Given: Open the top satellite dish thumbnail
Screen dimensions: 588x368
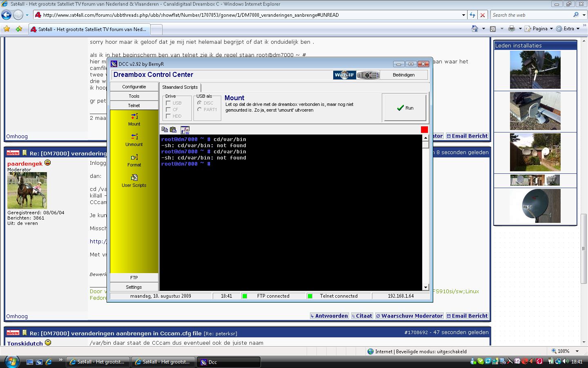Looking at the screenshot, I should (535, 70).
